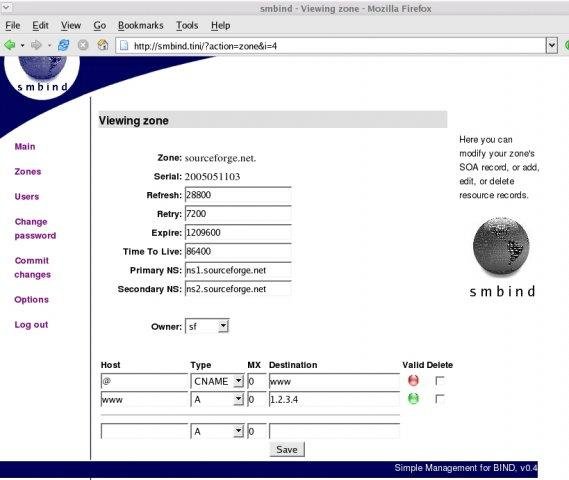Click the Save button
This screenshot has width=569, height=480.
[287, 450]
